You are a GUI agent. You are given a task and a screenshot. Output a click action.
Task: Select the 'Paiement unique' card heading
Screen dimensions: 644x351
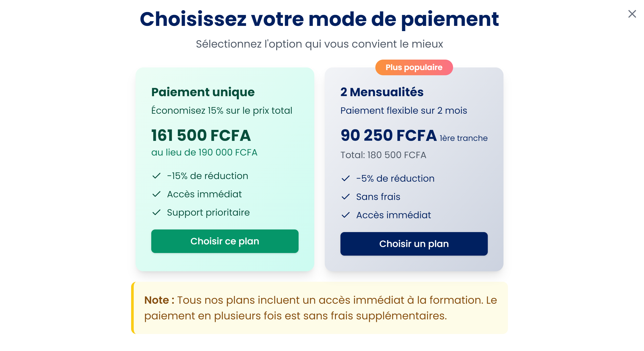203,92
